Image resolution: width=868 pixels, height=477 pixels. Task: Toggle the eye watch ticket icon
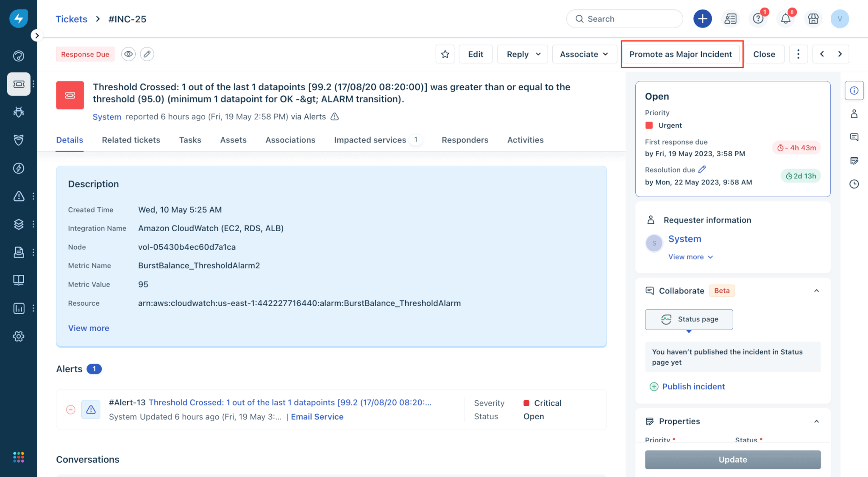(x=128, y=54)
